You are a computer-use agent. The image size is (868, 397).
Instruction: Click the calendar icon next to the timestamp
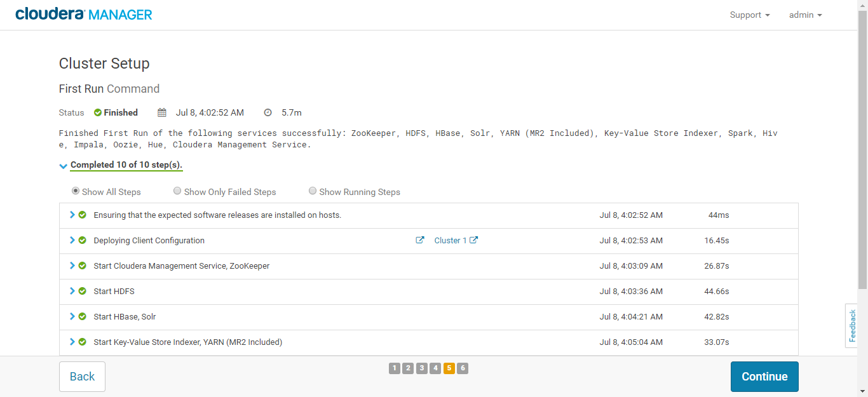tap(161, 112)
